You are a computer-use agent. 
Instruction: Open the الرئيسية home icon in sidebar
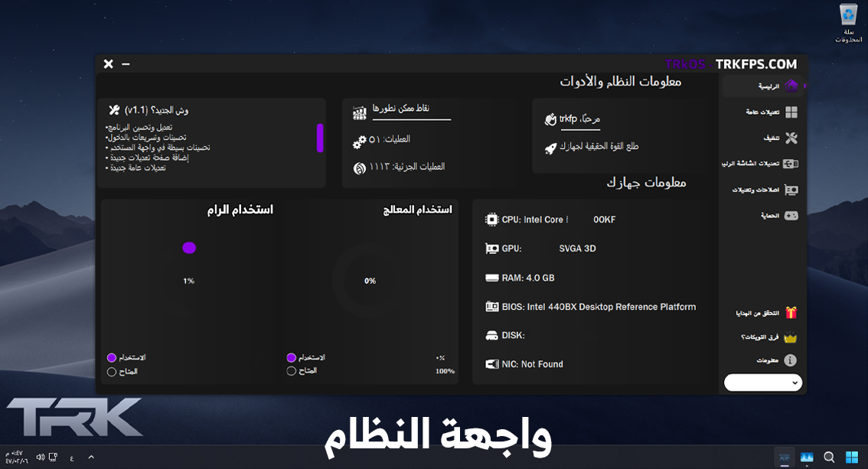click(x=791, y=86)
